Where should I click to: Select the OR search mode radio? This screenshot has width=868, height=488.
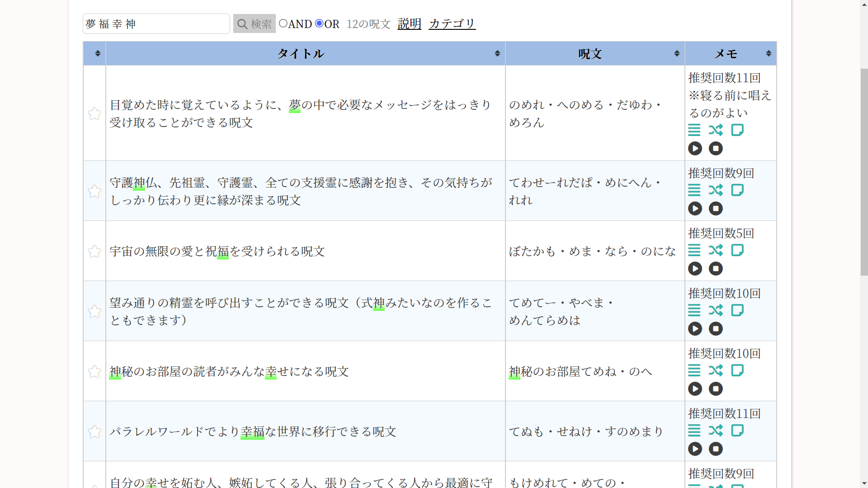(319, 23)
